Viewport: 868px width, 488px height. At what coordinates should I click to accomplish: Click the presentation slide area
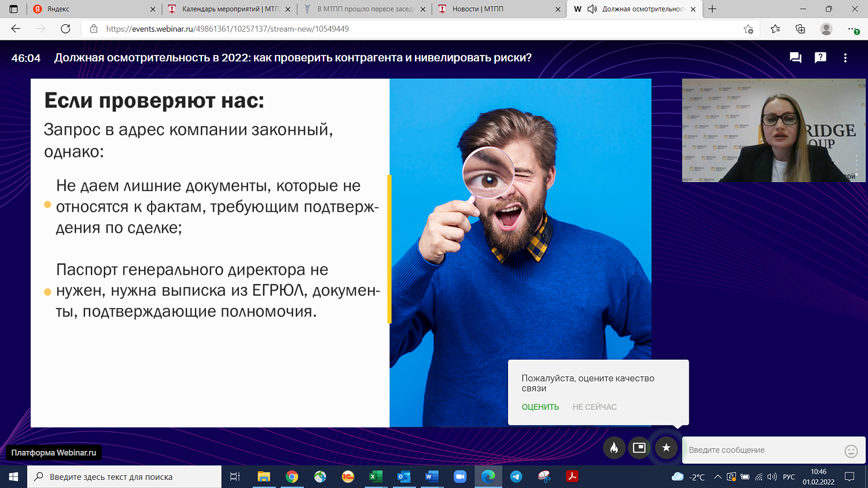click(341, 253)
